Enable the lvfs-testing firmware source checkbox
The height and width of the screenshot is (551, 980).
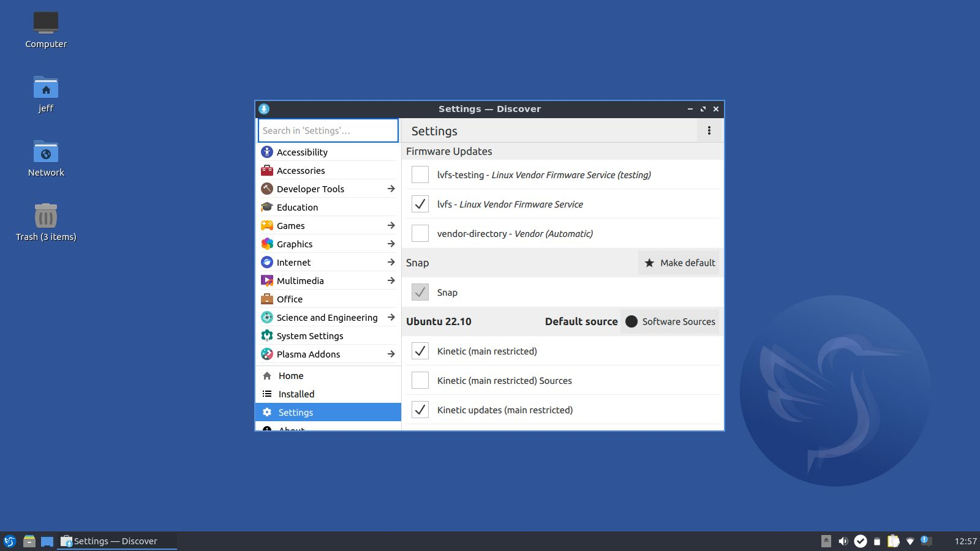420,174
